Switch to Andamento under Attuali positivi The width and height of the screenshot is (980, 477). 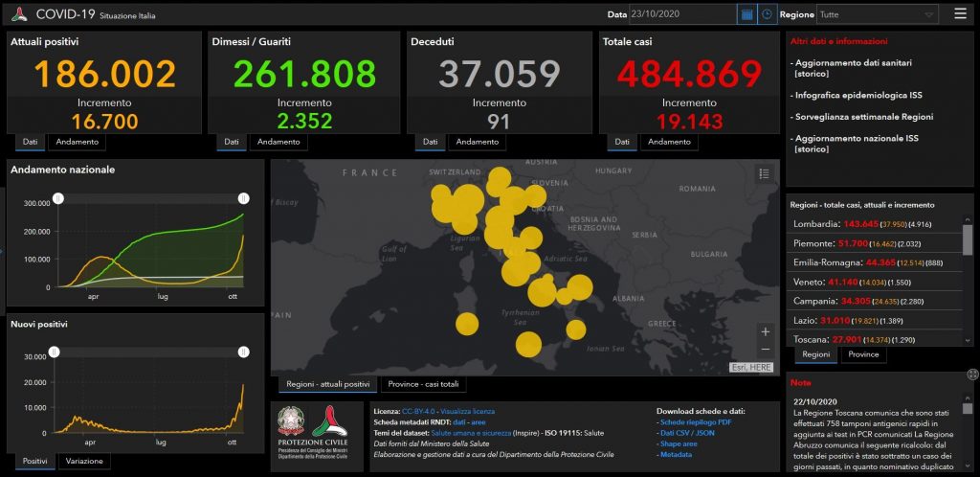(x=77, y=142)
